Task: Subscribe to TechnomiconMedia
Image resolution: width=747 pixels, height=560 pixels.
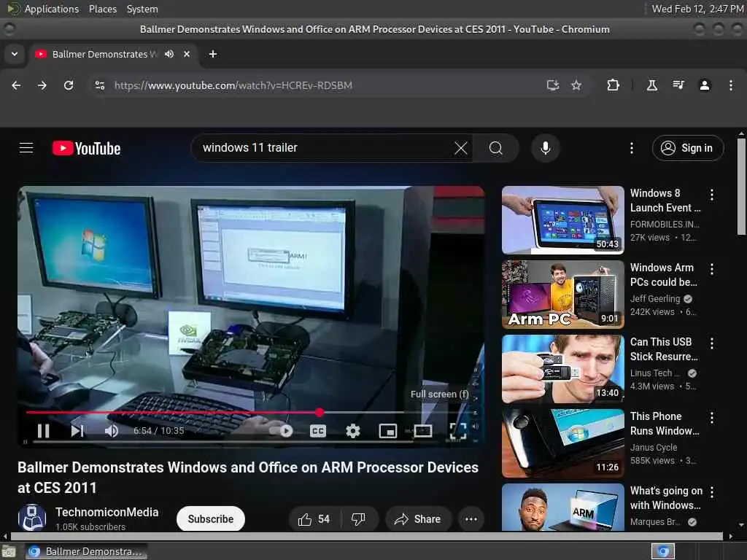Action: coord(211,518)
